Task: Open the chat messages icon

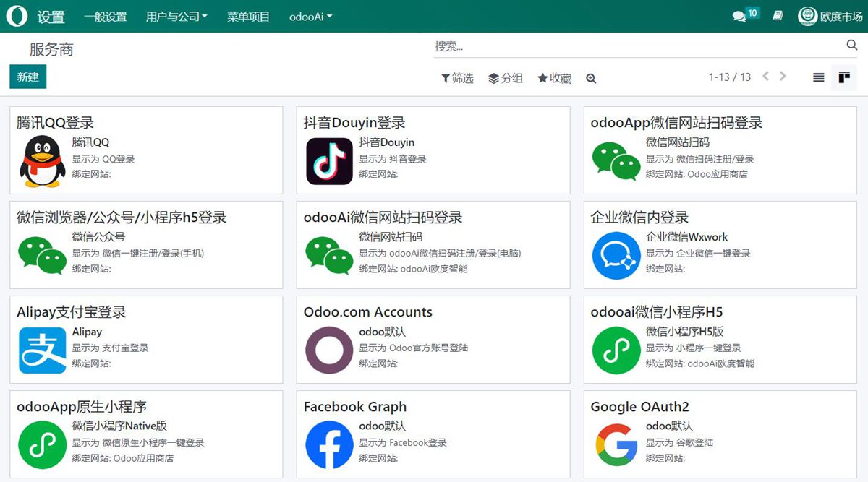Action: coord(739,16)
